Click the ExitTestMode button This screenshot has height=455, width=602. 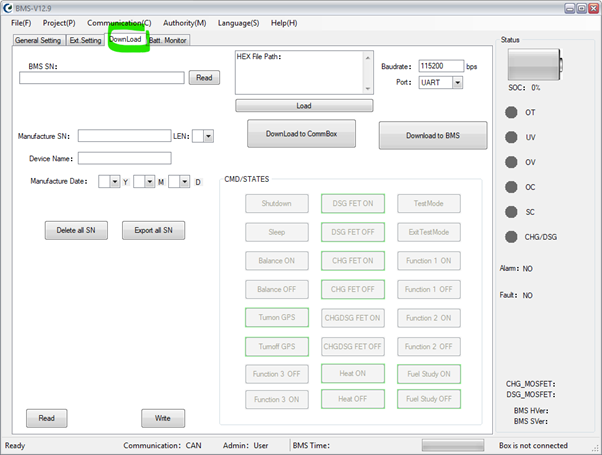[x=429, y=232]
